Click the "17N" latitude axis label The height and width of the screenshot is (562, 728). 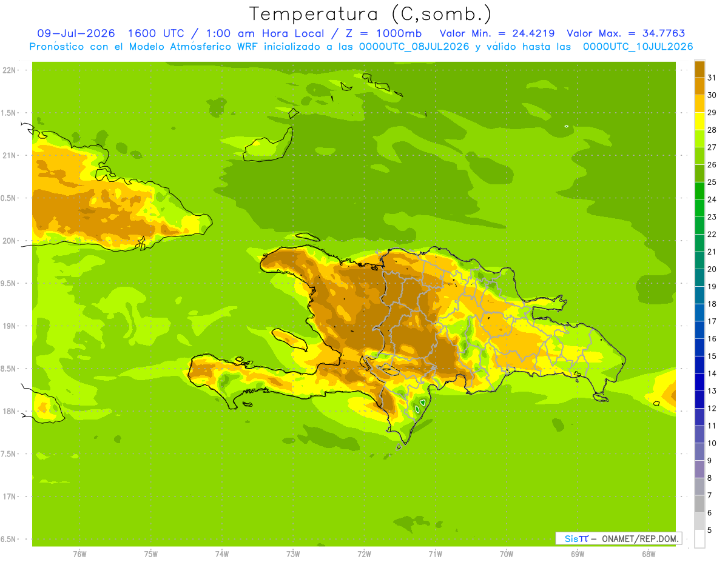coord(9,497)
